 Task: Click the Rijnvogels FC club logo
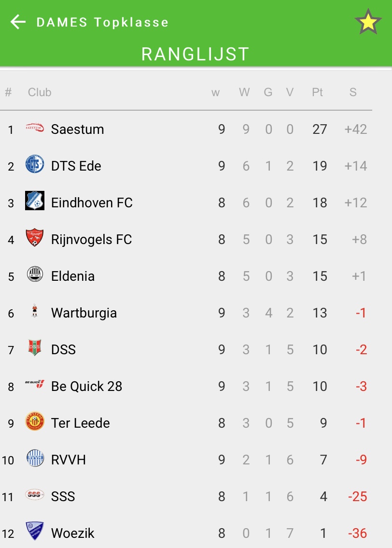coord(35,238)
